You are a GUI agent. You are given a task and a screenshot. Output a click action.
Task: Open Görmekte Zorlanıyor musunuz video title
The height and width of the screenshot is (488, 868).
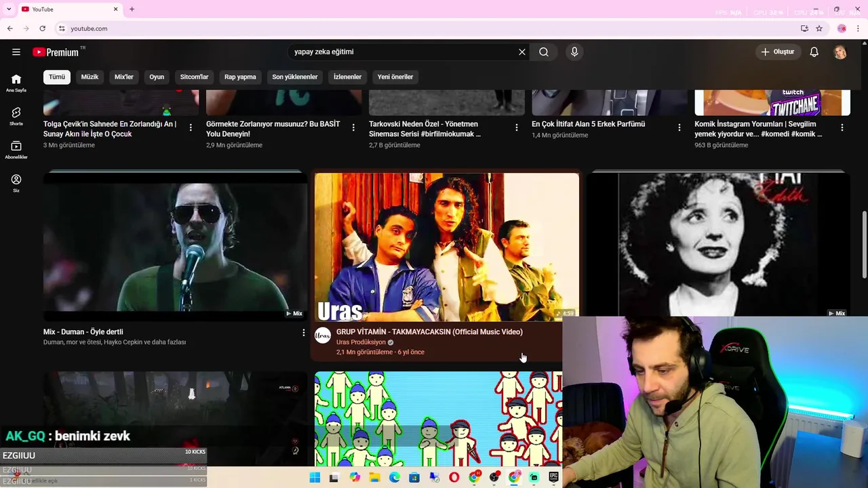(273, 129)
